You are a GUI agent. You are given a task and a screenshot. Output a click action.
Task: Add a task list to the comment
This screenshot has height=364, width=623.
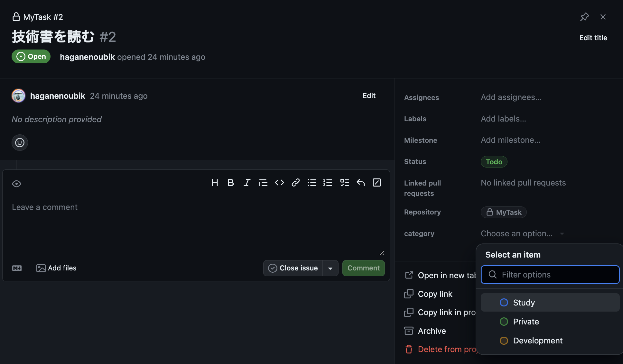click(344, 182)
